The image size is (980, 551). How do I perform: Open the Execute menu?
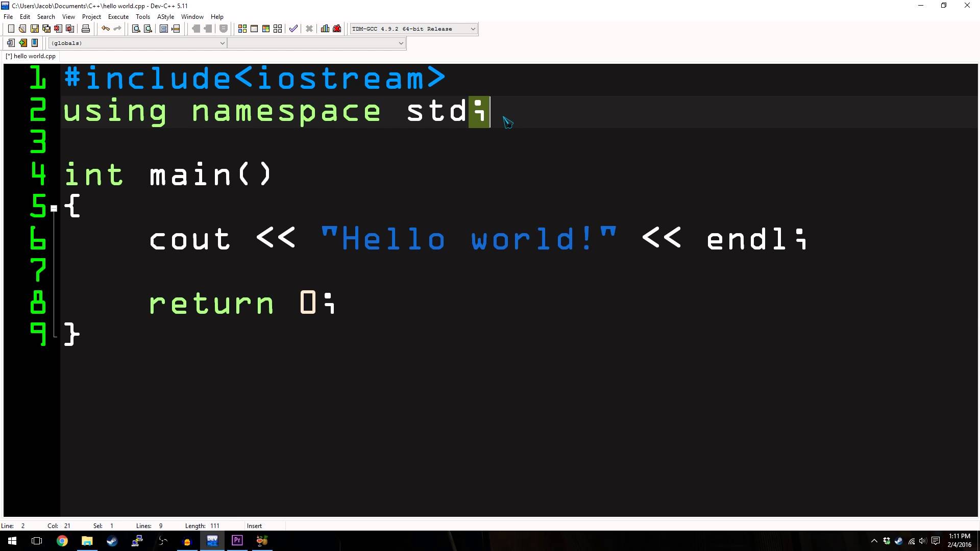[x=118, y=16]
